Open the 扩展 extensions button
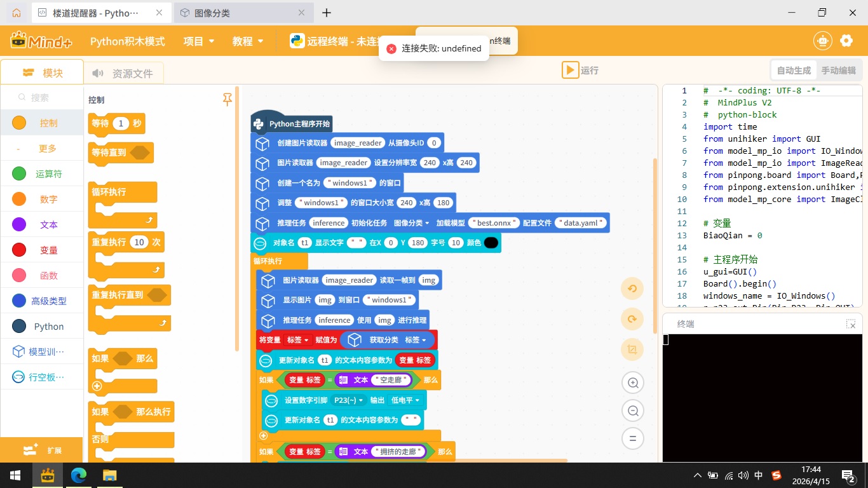Image resolution: width=868 pixels, height=488 pixels. coord(42,450)
